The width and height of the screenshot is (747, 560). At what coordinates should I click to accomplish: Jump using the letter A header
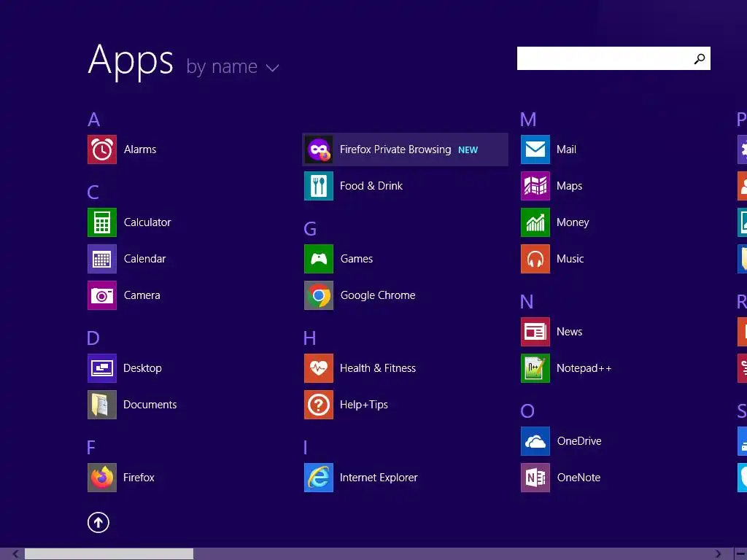pos(94,120)
